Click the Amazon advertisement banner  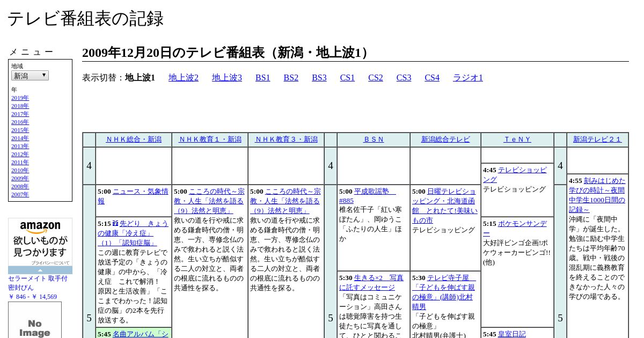(40, 246)
